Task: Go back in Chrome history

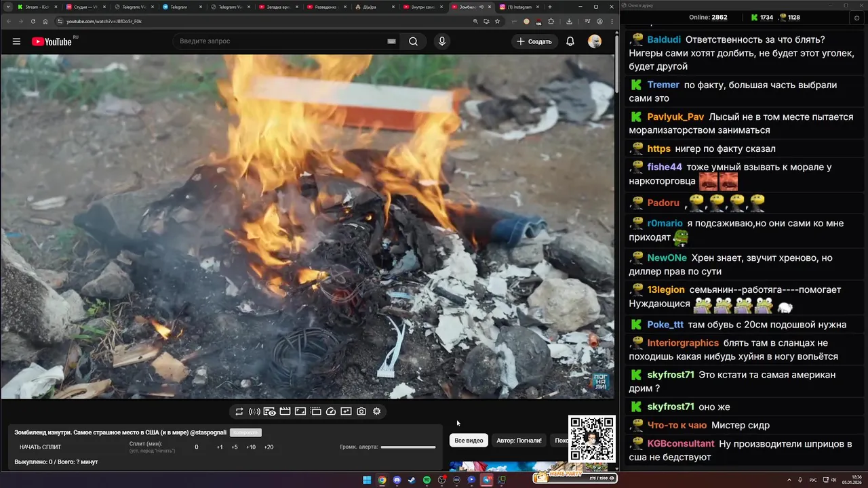Action: (8, 21)
